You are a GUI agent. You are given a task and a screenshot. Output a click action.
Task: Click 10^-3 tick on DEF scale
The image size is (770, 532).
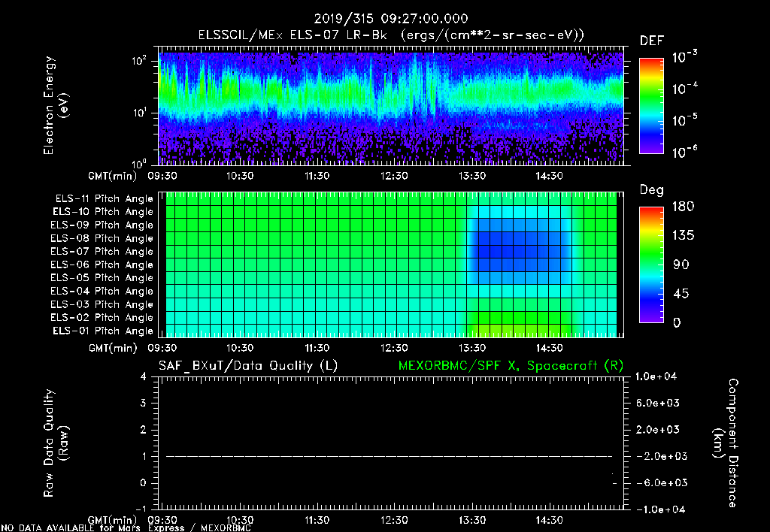pyautogui.click(x=684, y=57)
